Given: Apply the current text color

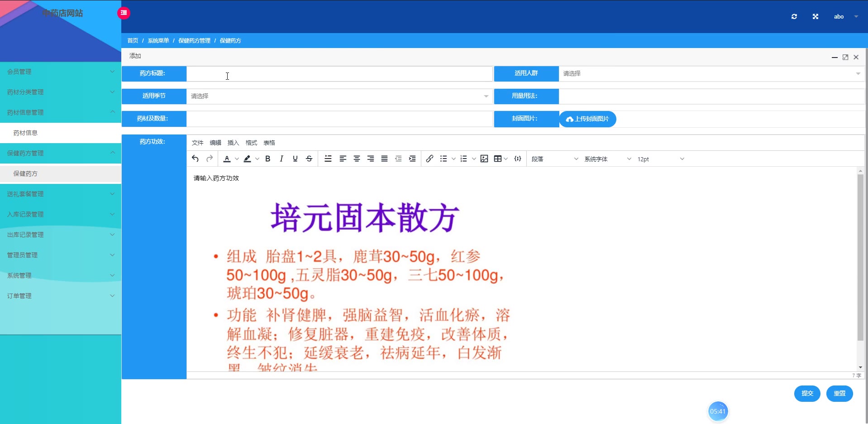Looking at the screenshot, I should pyautogui.click(x=227, y=159).
